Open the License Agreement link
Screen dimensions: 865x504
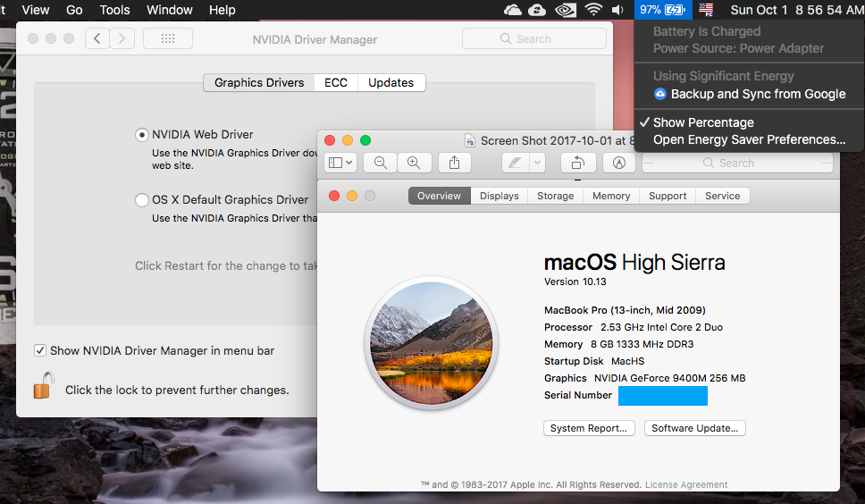(686, 484)
